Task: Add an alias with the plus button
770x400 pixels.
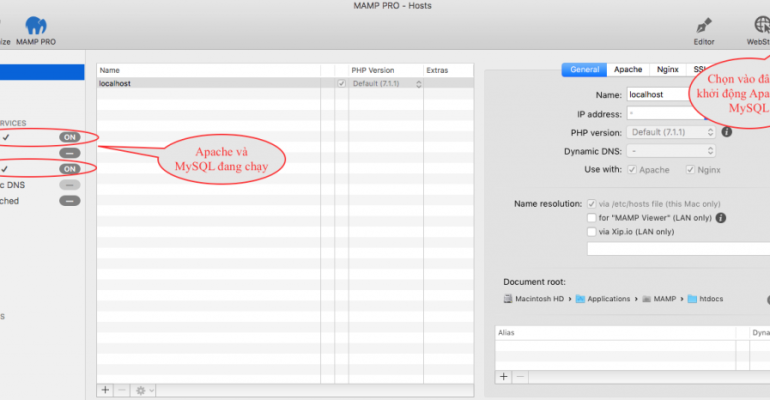Action: tap(503, 377)
